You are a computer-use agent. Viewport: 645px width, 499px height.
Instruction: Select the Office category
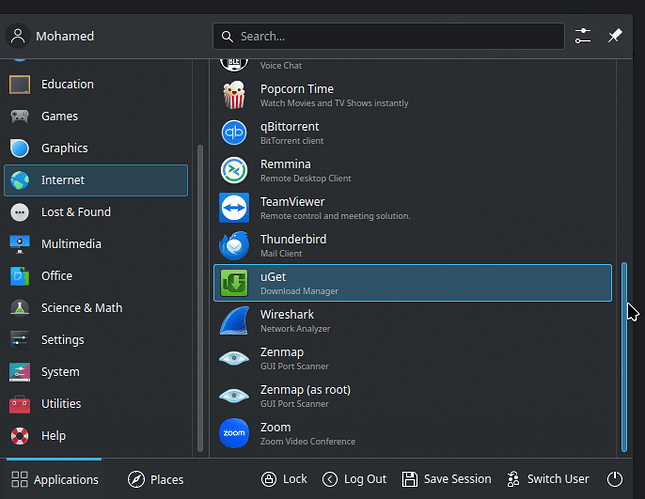(x=56, y=276)
